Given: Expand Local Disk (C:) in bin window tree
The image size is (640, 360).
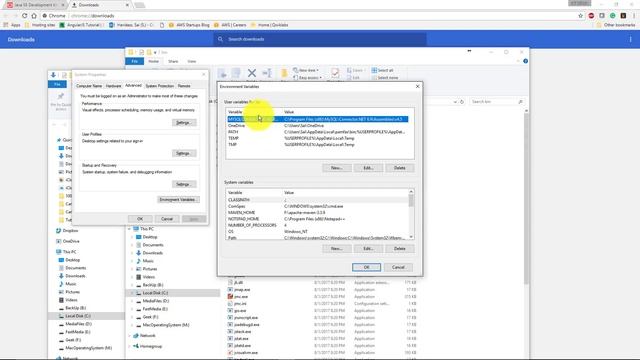Looking at the screenshot, I should tap(132, 293).
